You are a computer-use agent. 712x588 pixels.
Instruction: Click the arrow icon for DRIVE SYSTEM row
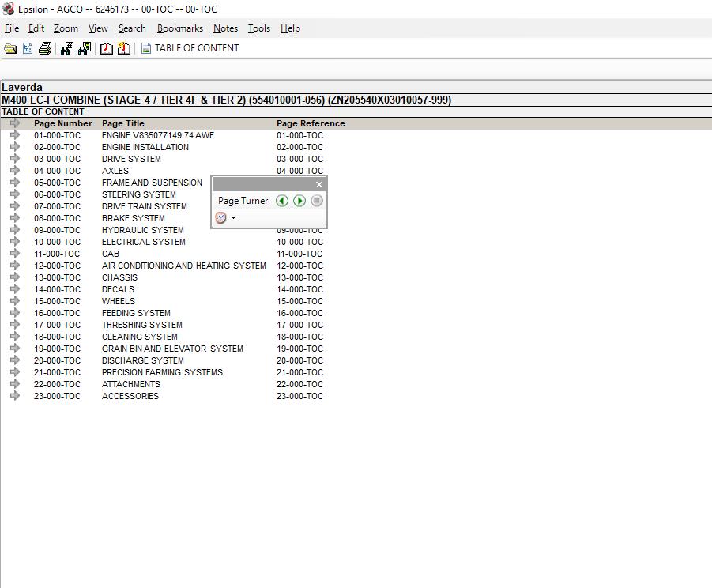coord(14,159)
